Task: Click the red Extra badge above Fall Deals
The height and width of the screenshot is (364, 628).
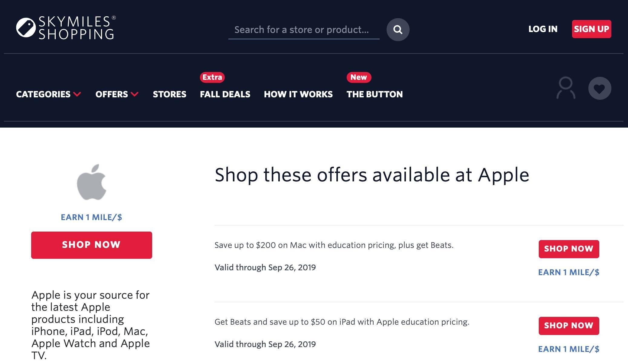Action: 212,77
